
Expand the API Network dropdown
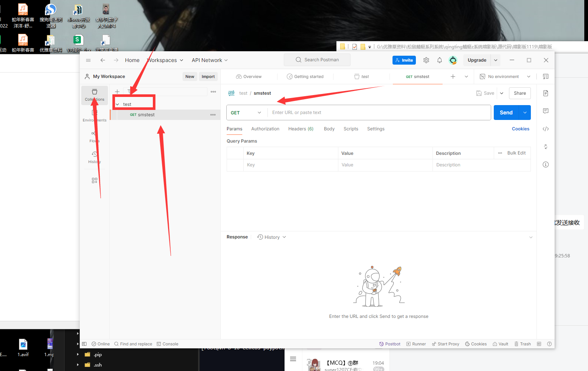click(210, 60)
